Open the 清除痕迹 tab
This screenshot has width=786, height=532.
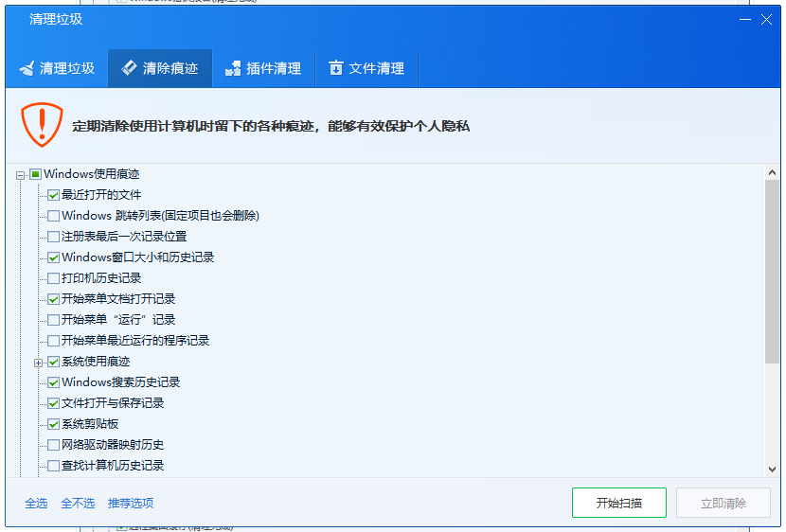click(160, 68)
